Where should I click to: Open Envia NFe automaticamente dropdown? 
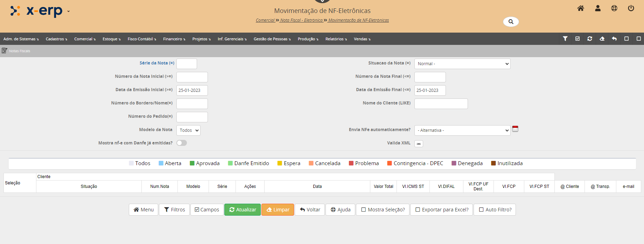[x=462, y=130]
